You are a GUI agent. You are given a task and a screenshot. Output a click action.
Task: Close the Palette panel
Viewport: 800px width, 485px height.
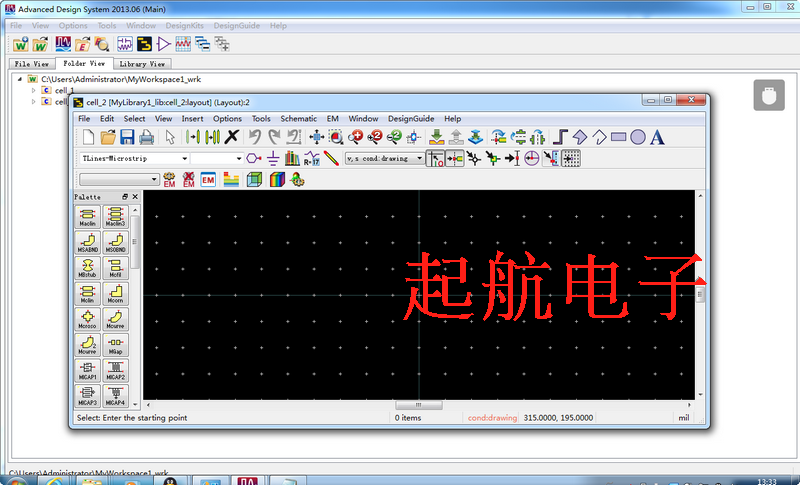(135, 197)
